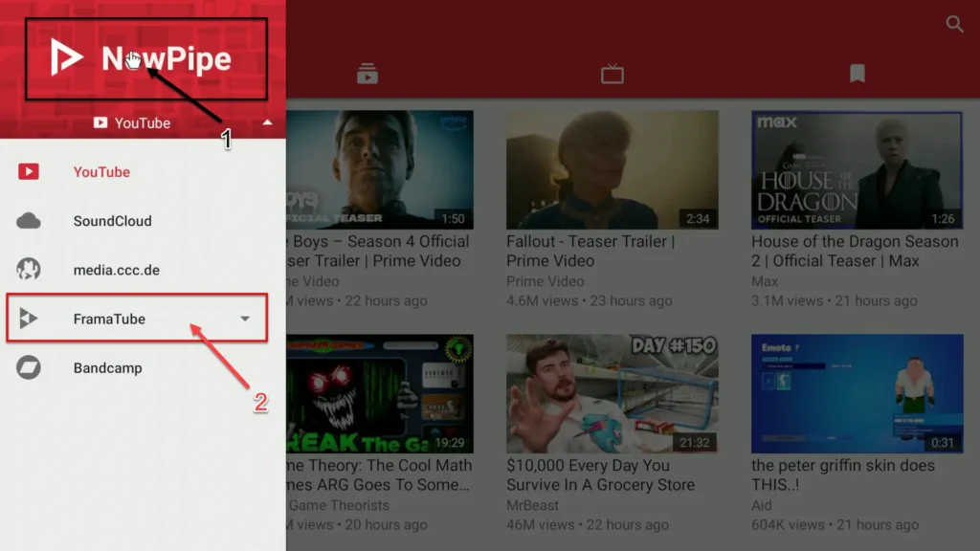Open The Boys Season 4 teaser thumbnail
Viewport: 980px width, 551px height.
[380, 170]
